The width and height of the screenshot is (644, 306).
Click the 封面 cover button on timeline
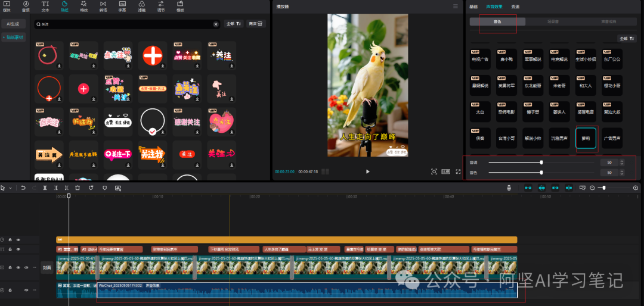tap(47, 268)
